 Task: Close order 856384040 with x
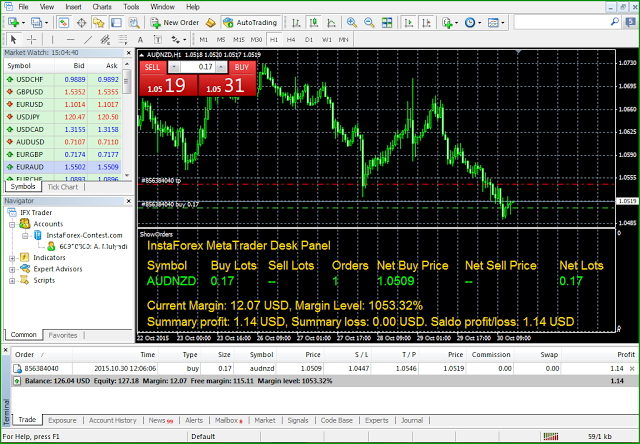click(632, 369)
